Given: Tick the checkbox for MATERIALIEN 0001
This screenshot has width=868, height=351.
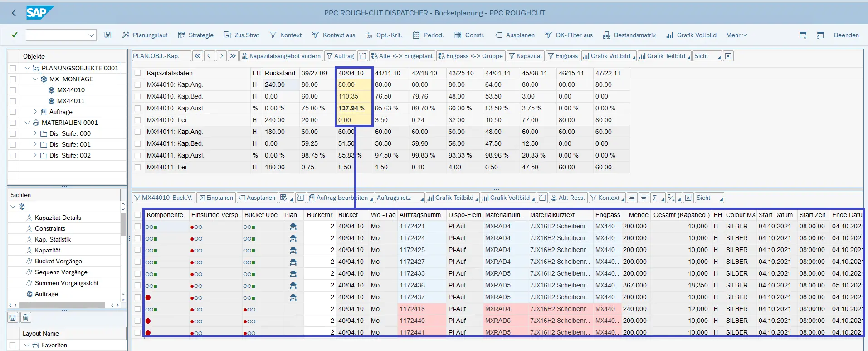Looking at the screenshot, I should coord(13,123).
